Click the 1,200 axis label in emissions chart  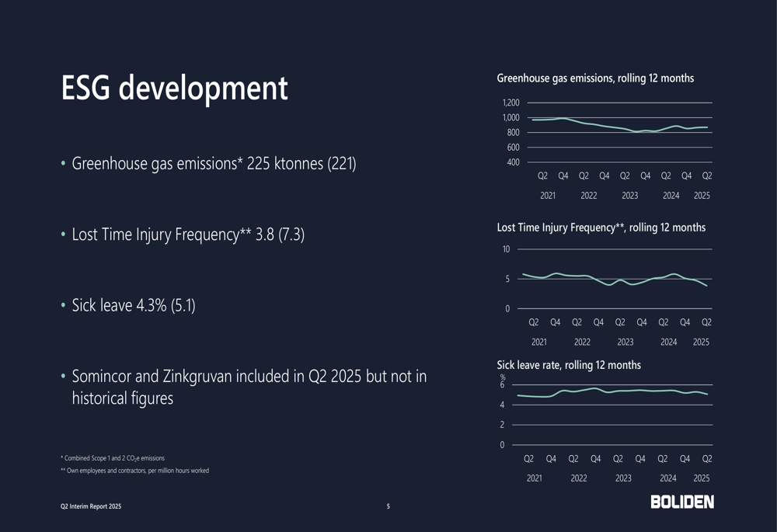[x=510, y=103]
